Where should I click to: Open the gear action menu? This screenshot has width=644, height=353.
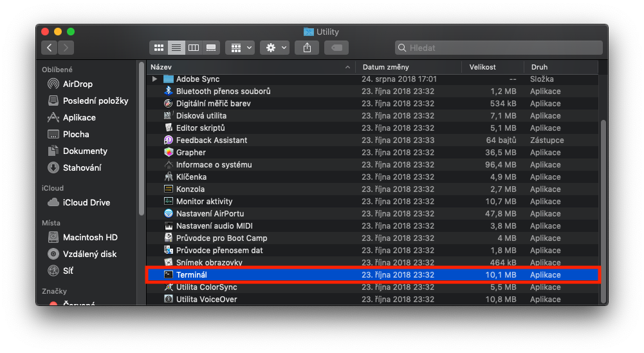coord(275,48)
